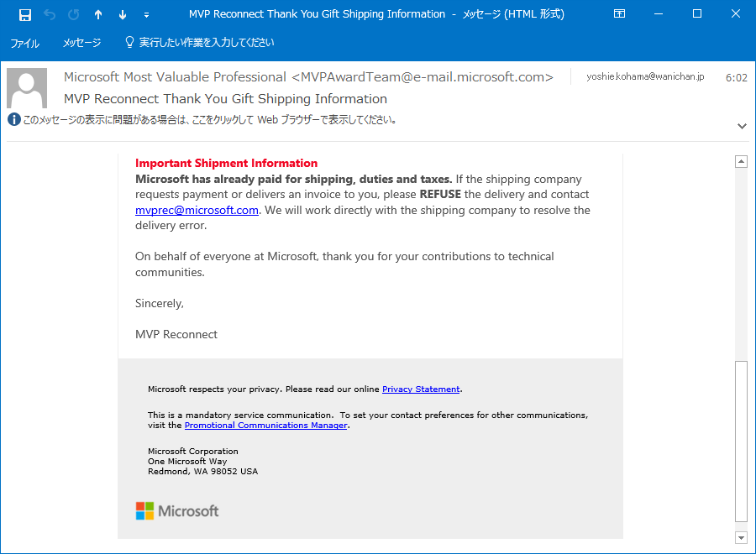Click the Redo icon in quick access toolbar

tap(74, 14)
